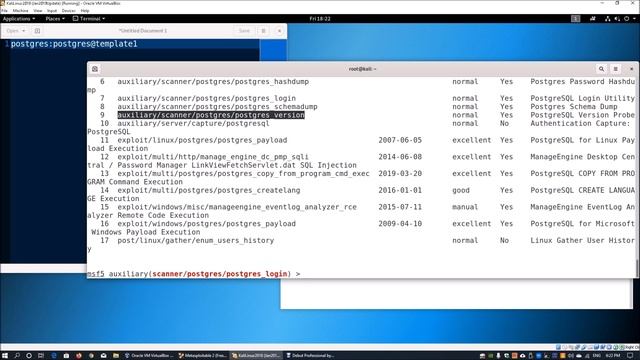Click the root@kali terminal title

tap(362, 69)
